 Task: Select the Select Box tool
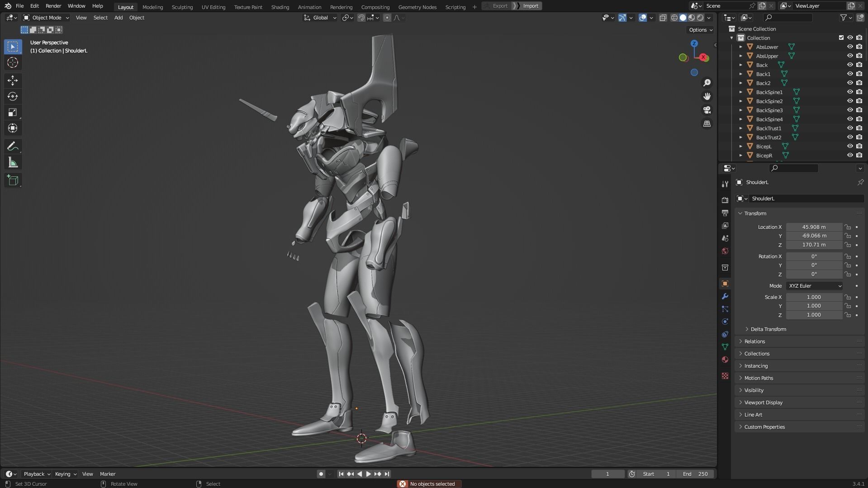pos(13,47)
